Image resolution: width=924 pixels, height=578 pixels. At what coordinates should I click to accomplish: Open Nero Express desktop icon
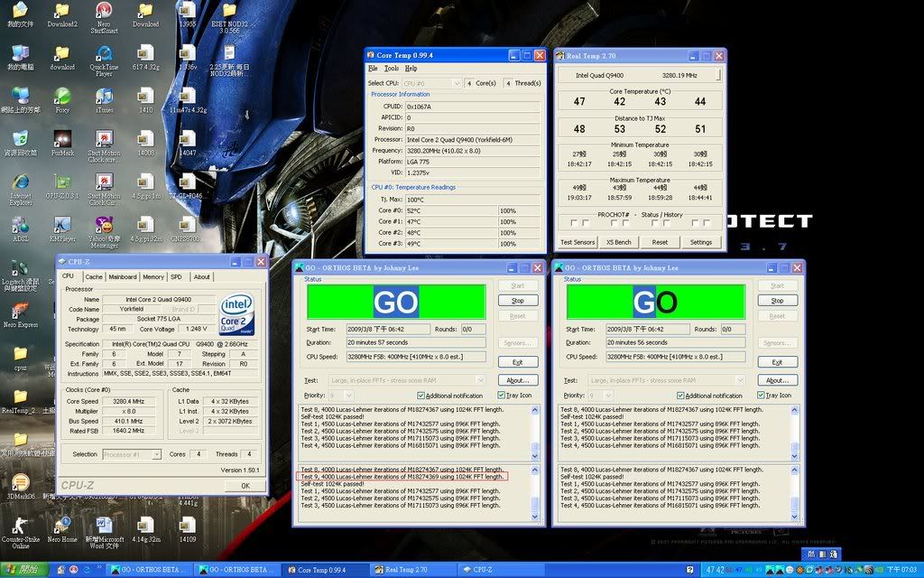(21, 315)
